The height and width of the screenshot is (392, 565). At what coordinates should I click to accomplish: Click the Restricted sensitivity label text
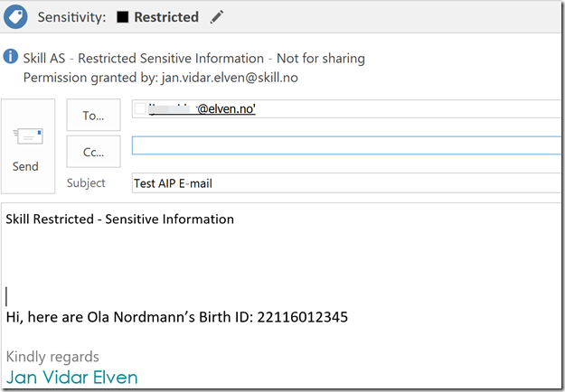click(x=166, y=17)
